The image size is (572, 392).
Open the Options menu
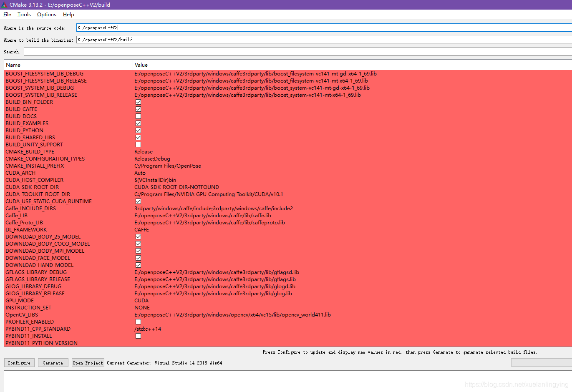(47, 15)
